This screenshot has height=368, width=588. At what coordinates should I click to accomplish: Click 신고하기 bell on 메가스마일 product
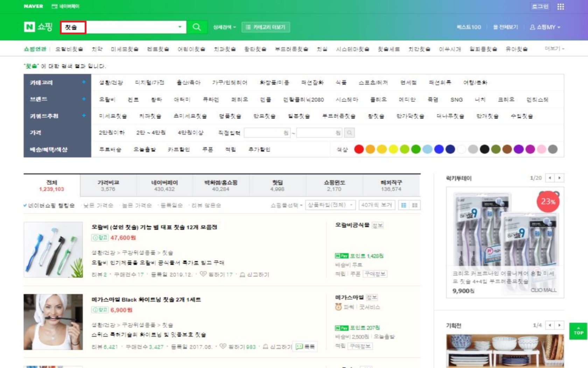266,347
